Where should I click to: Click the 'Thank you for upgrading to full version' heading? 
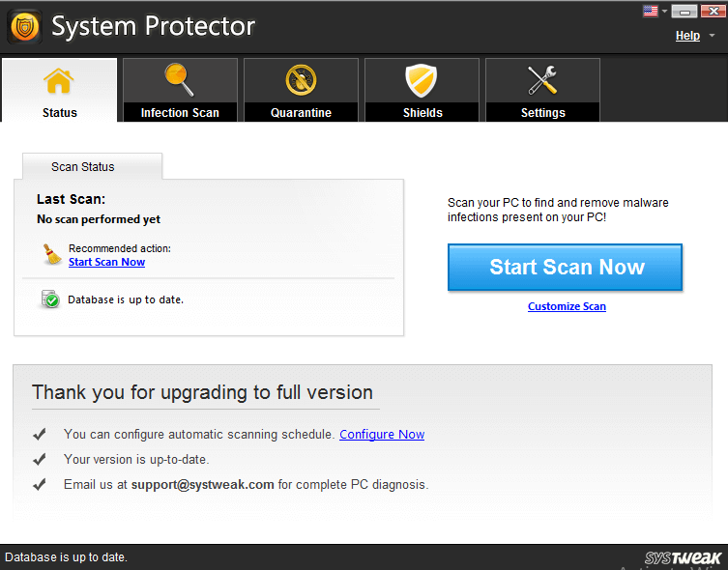(202, 392)
